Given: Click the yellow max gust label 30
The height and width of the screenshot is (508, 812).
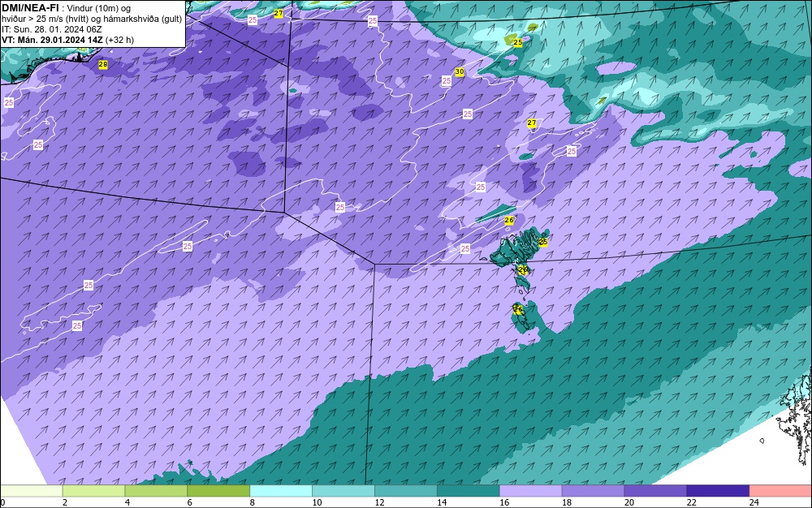Looking at the screenshot, I should pyautogui.click(x=460, y=72).
